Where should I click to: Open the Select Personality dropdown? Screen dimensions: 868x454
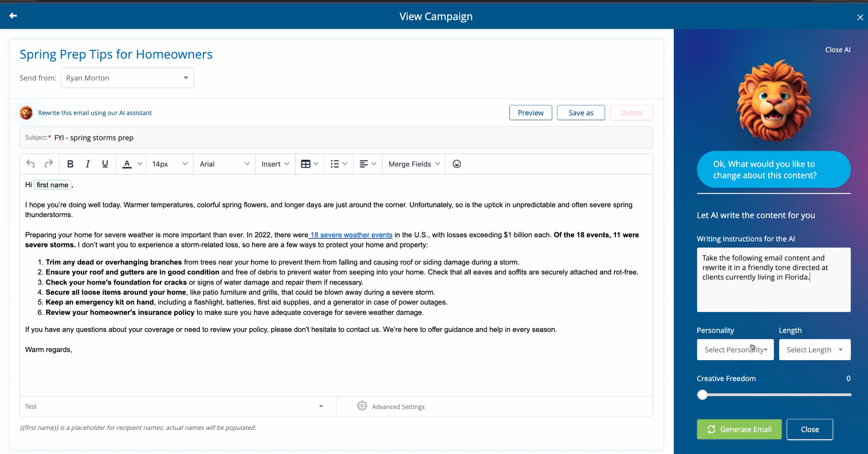[735, 350]
